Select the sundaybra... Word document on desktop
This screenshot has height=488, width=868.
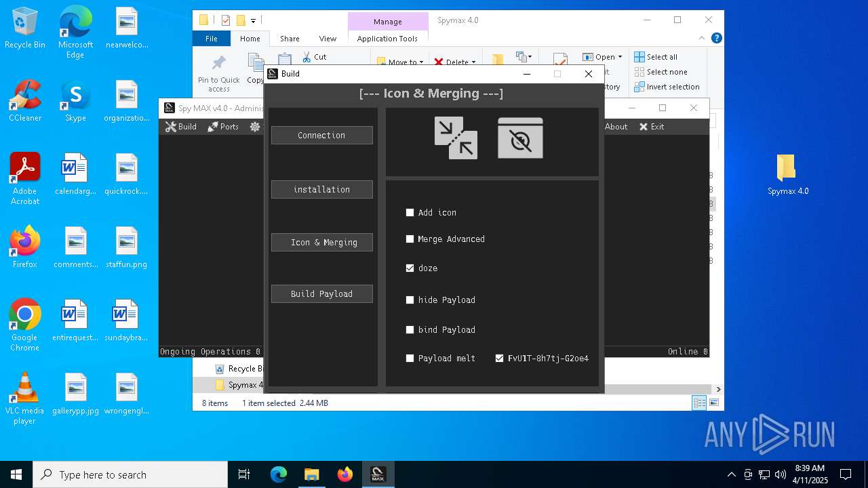pos(126,321)
